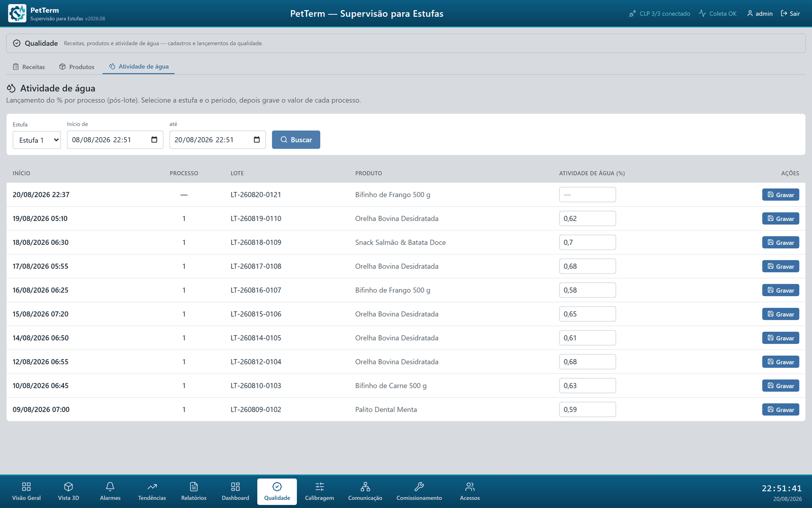Focus the empty water activity field for LT-260820-0121
This screenshot has width=812, height=508.
click(588, 195)
